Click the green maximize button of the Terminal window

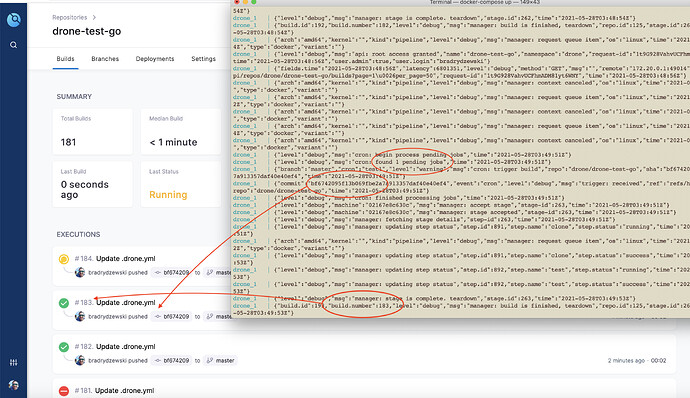tap(254, 2)
